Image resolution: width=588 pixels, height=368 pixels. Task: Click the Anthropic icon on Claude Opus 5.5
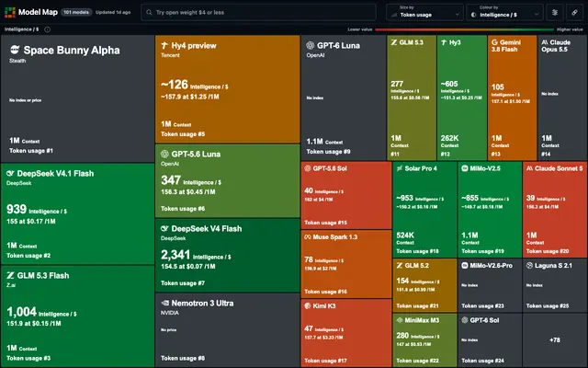(x=545, y=42)
